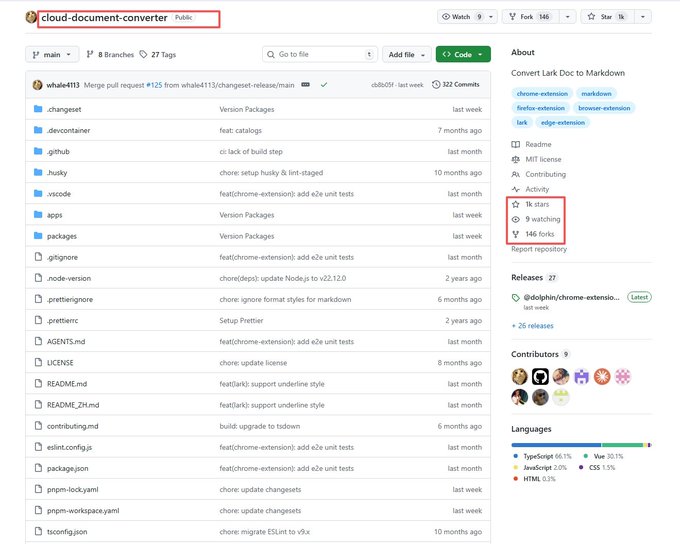This screenshot has width=680, height=544.
Task: Expand the green Code dropdown
Action: tap(463, 55)
